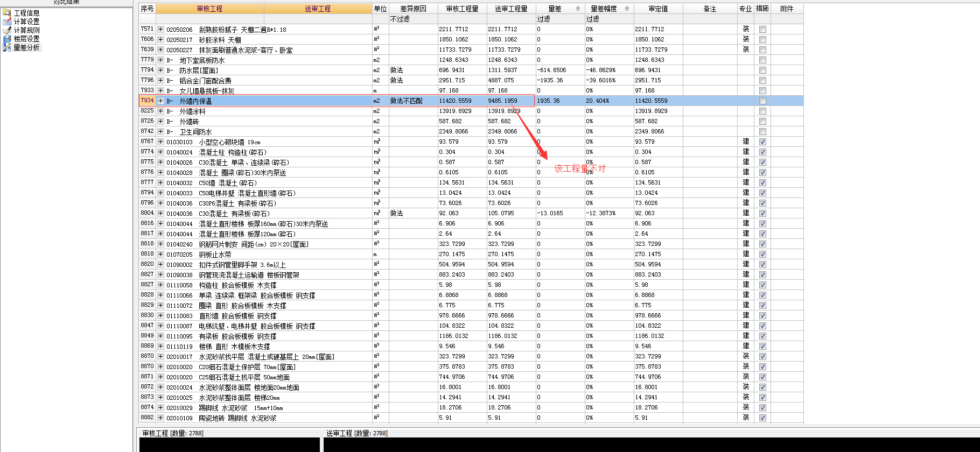Click 送审工程量 value 9485.1959
This screenshot has width=980, height=452.
click(x=511, y=101)
